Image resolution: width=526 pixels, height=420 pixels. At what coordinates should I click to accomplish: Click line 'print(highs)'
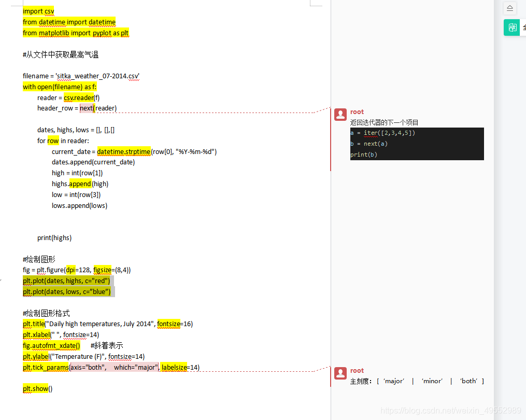(54, 238)
